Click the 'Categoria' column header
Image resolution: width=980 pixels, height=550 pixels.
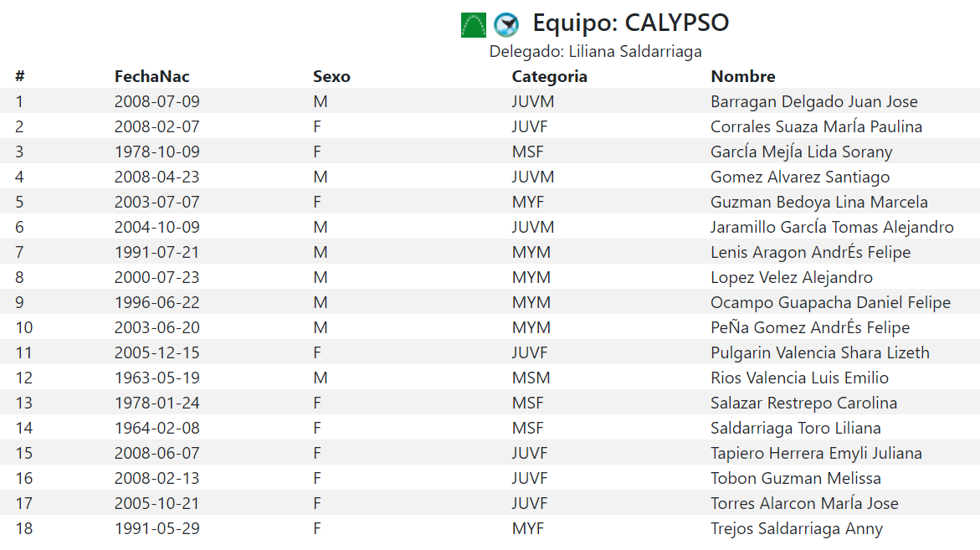(x=549, y=77)
